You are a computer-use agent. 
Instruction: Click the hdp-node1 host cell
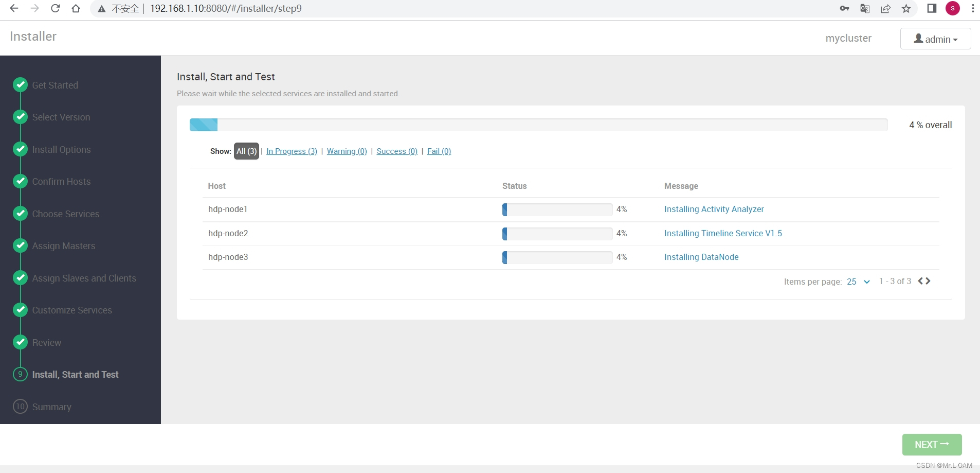tap(228, 209)
